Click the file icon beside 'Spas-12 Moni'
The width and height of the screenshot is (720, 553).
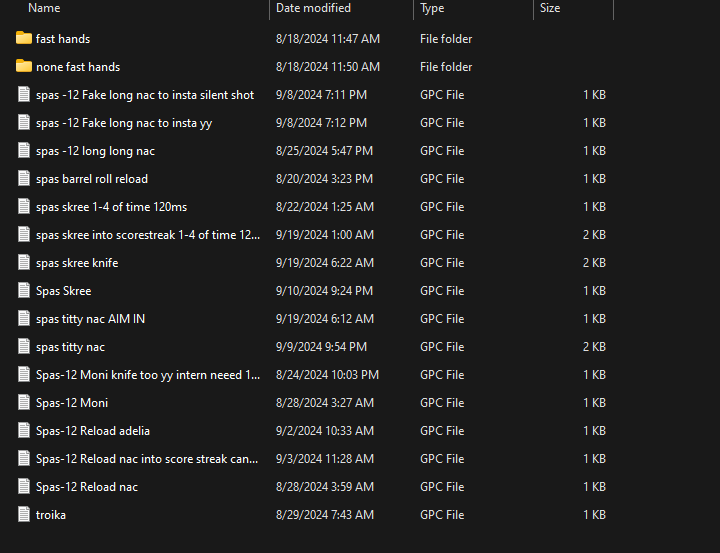point(24,403)
